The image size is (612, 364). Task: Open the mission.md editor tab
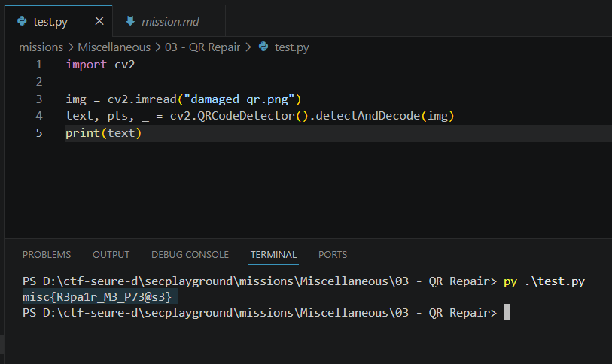coord(169,21)
